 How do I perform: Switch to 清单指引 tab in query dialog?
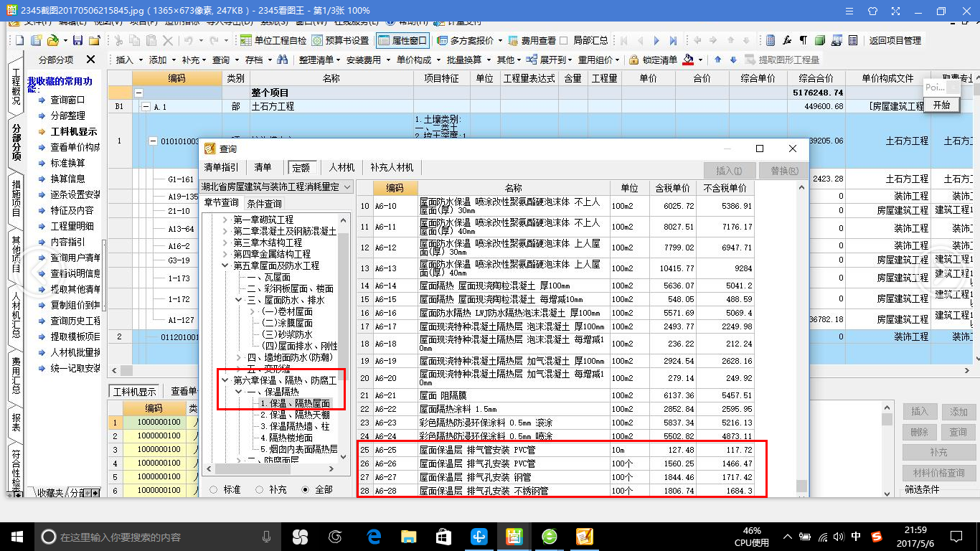221,167
